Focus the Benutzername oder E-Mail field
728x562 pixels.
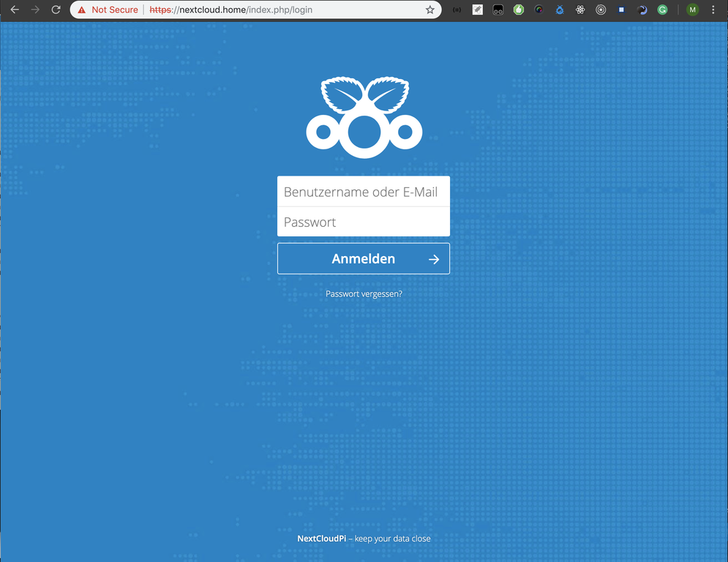(x=364, y=192)
